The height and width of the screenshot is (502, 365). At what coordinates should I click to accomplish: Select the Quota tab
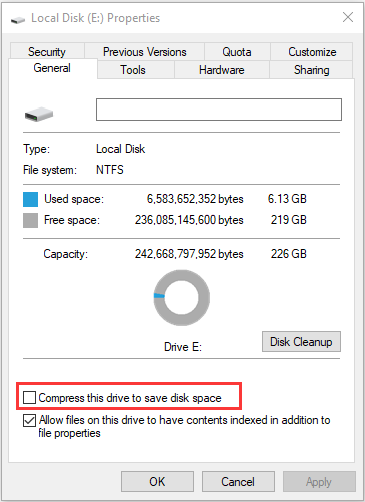pos(237,52)
